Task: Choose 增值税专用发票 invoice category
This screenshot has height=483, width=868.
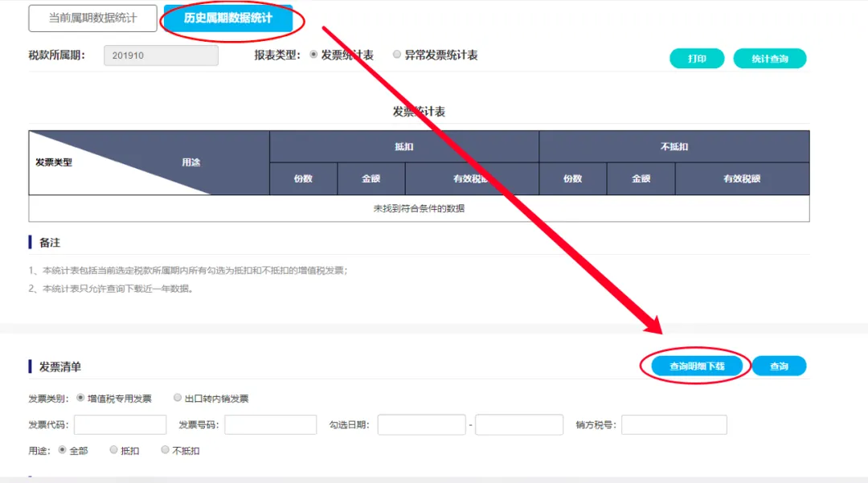Action: click(81, 398)
